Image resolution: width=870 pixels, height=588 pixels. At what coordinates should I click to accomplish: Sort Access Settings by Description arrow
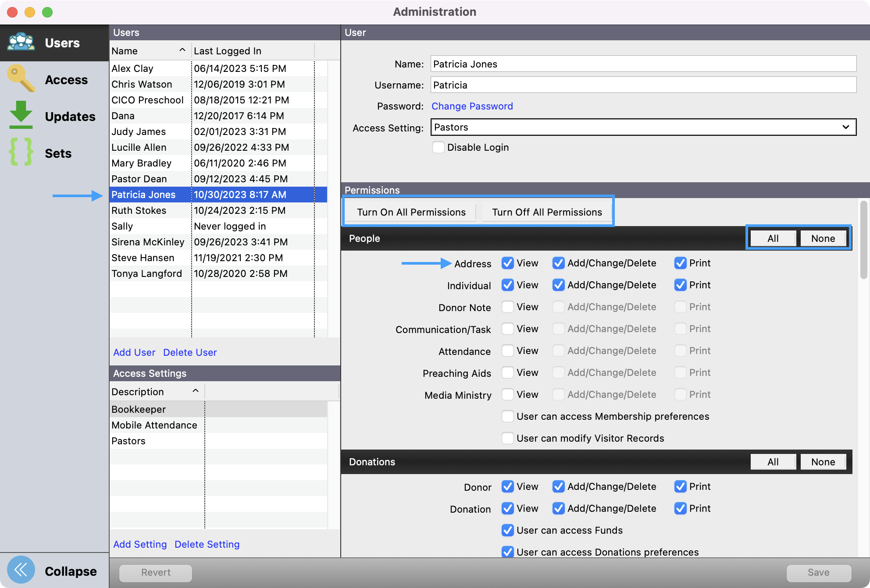click(196, 391)
